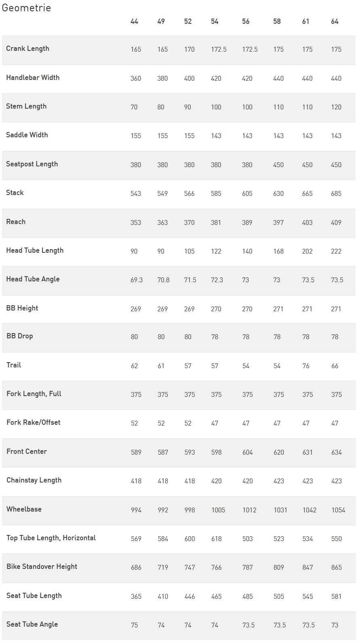The image size is (358, 644).
Task: Select the Handlebar Width row label
Action: (x=33, y=78)
